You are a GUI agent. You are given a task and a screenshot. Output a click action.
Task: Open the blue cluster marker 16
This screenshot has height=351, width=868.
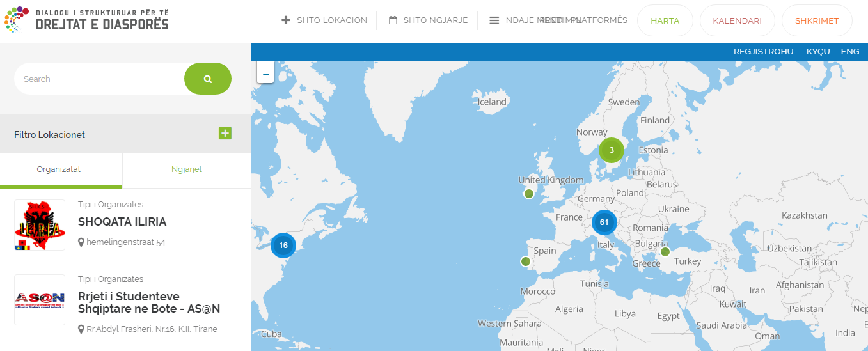pyautogui.click(x=283, y=246)
